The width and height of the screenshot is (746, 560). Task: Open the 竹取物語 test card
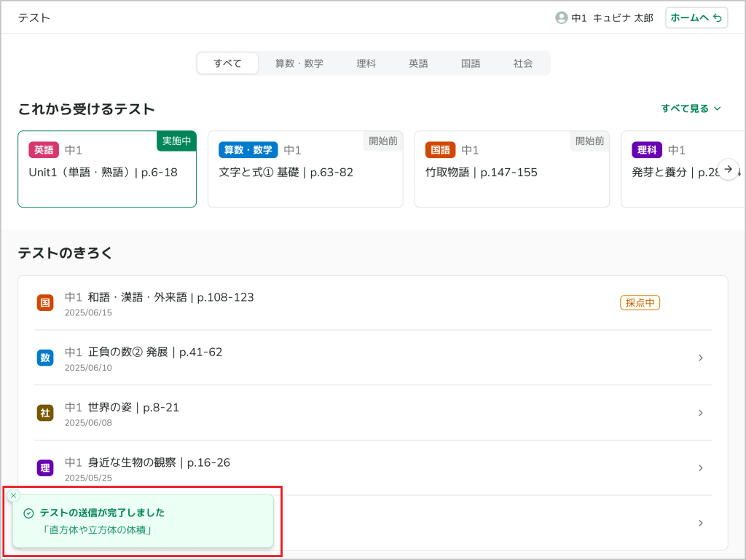coord(512,169)
